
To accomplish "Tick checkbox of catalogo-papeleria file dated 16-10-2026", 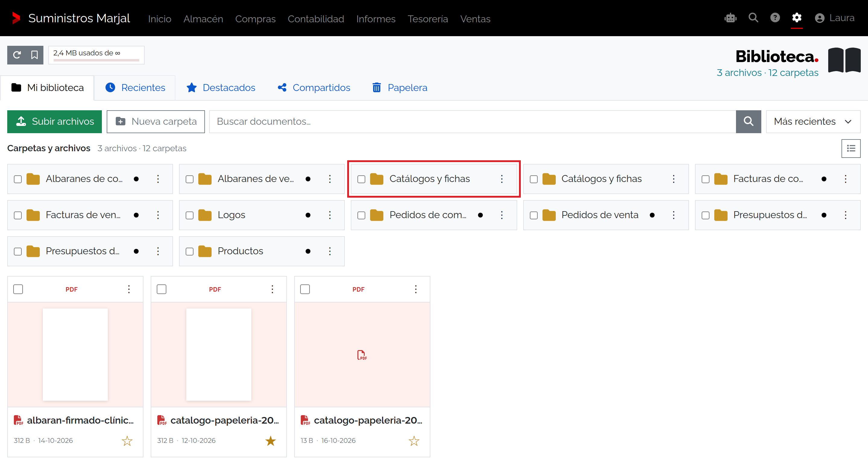I will pyautogui.click(x=305, y=289).
